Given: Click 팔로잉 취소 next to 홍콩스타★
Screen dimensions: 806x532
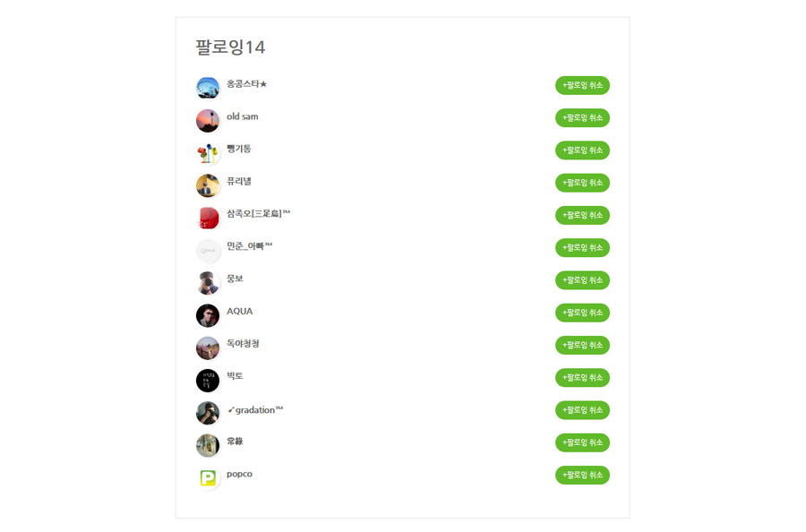Looking at the screenshot, I should 582,85.
